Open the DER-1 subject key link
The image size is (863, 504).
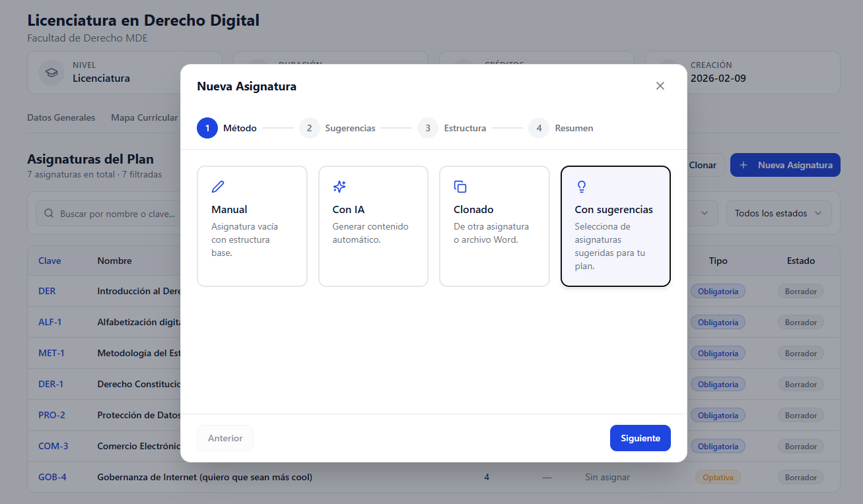tap(51, 384)
